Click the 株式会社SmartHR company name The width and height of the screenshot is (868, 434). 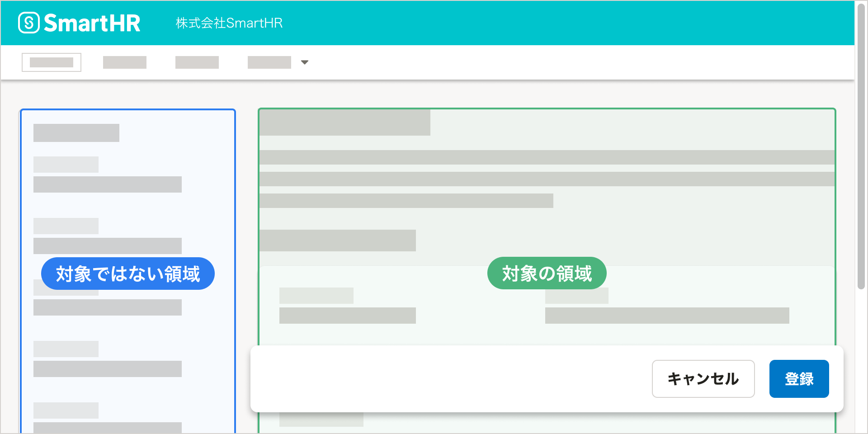click(x=229, y=23)
